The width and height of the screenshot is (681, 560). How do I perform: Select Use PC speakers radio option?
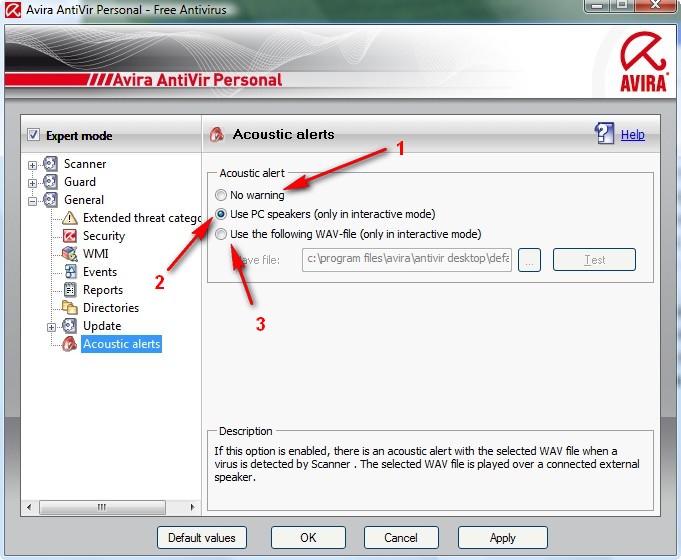[221, 214]
